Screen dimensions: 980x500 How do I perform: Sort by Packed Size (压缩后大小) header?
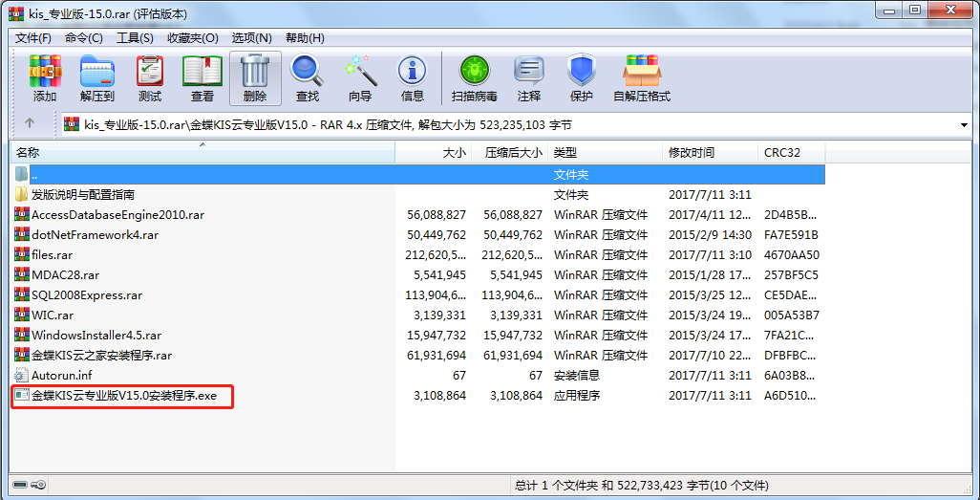(509, 153)
